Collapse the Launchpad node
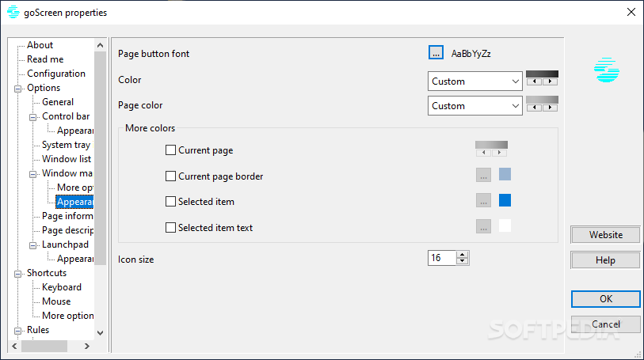The width and height of the screenshot is (644, 360). click(32, 245)
